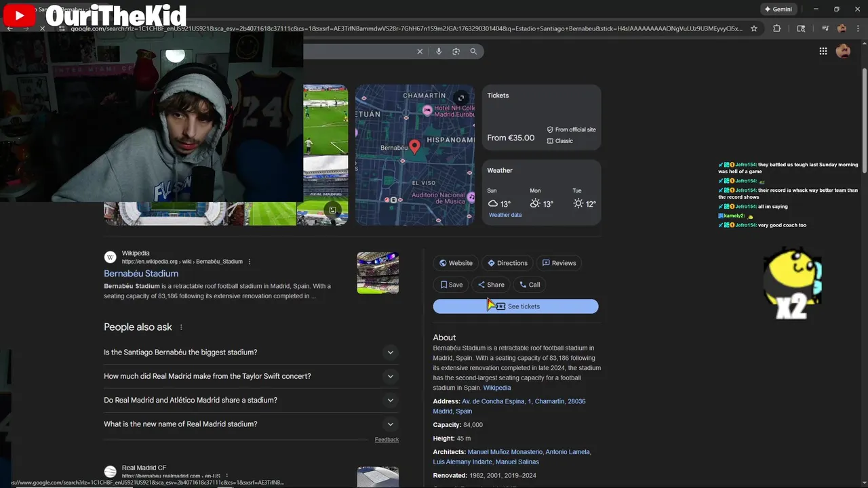
Task: Stop loading page with the X button
Action: (x=42, y=28)
